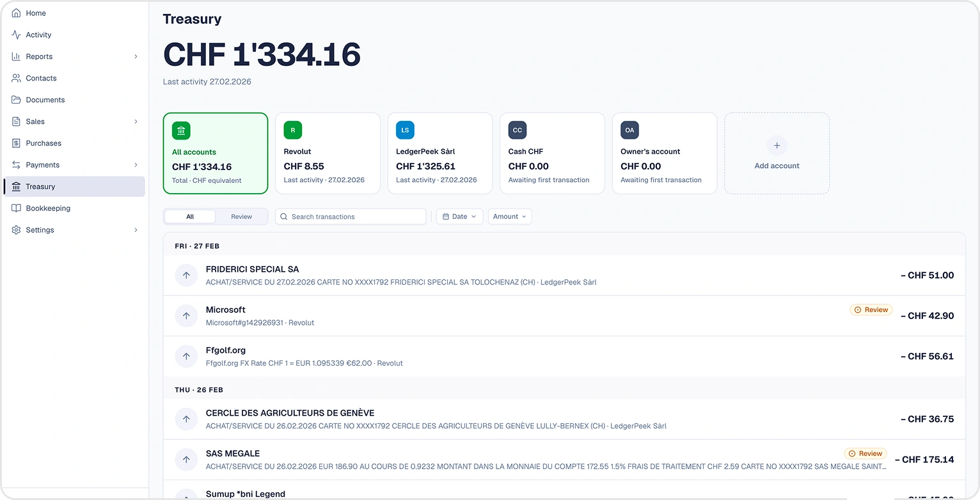
Task: Open the Date filter dropdown
Action: point(459,217)
